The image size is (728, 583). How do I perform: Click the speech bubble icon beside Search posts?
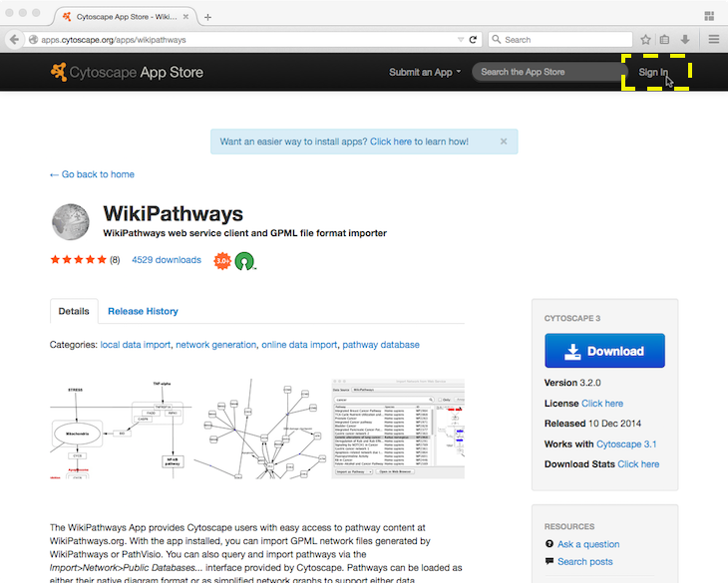click(549, 561)
